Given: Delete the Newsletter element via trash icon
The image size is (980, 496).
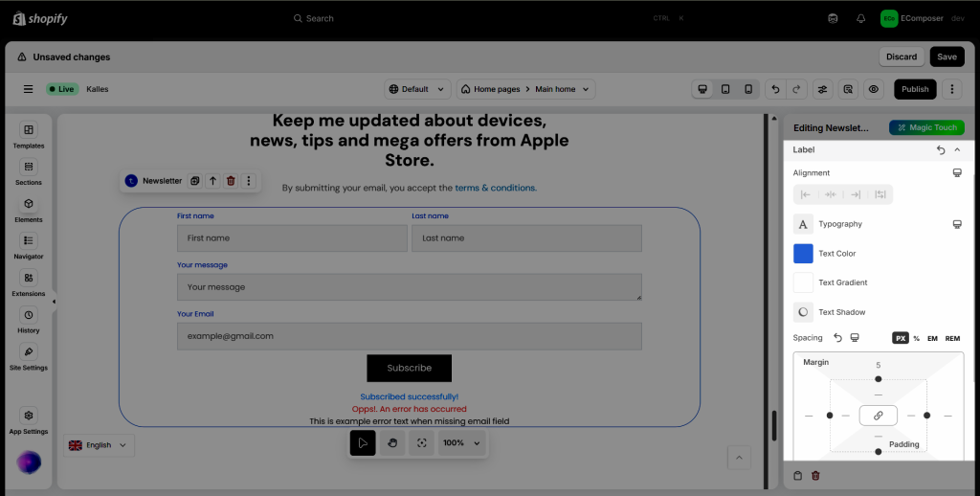Looking at the screenshot, I should 231,181.
